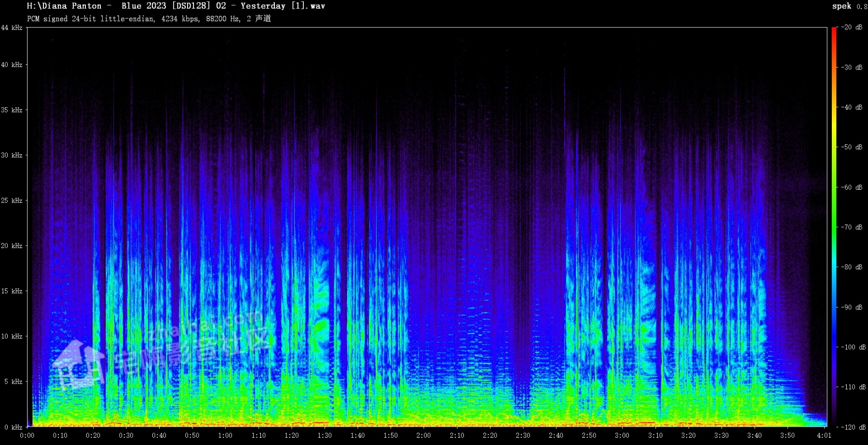
Task: Click the '30 kHz' frequency axis label
Action: pyautogui.click(x=12, y=155)
